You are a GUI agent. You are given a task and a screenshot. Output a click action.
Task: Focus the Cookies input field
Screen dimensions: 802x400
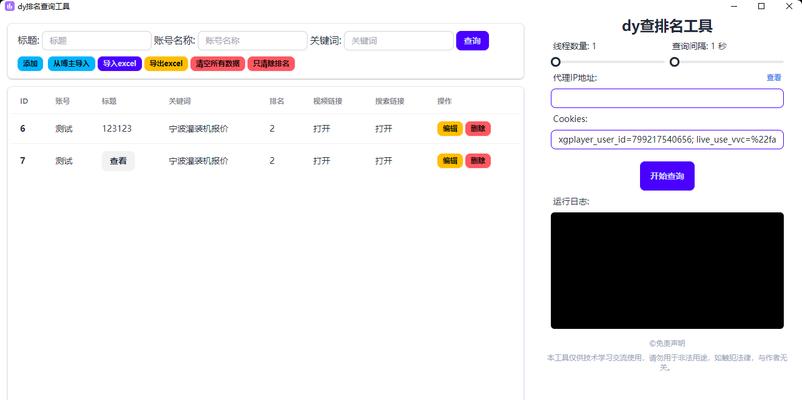click(667, 139)
